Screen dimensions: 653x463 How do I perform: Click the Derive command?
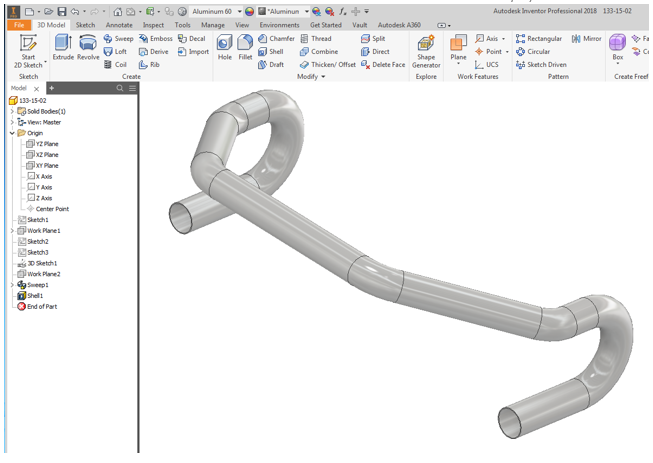click(x=154, y=52)
